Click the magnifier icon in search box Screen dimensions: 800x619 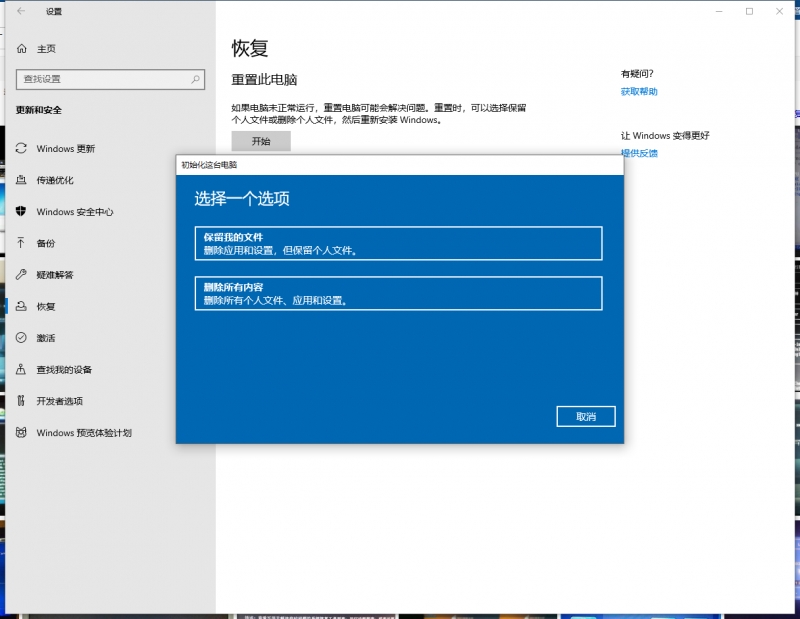(195, 79)
